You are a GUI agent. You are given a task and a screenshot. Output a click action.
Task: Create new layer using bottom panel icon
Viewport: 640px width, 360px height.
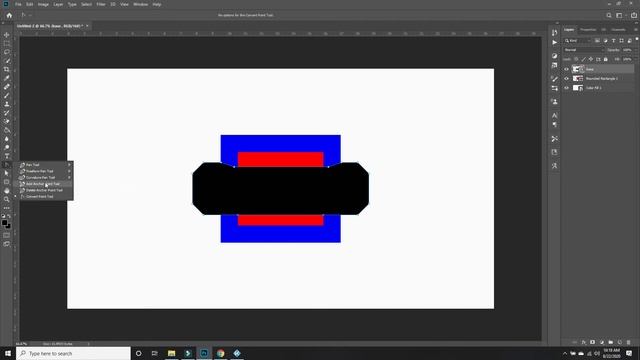pos(620,342)
